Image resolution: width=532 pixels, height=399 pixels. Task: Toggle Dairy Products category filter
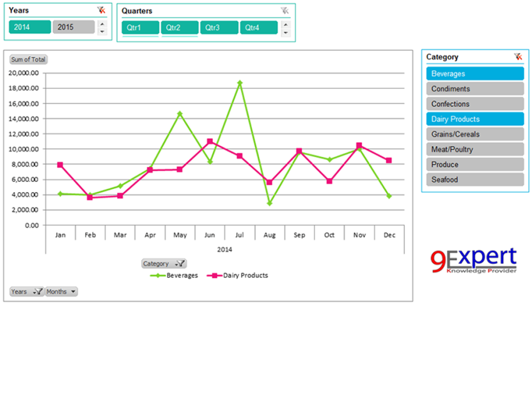pos(475,119)
